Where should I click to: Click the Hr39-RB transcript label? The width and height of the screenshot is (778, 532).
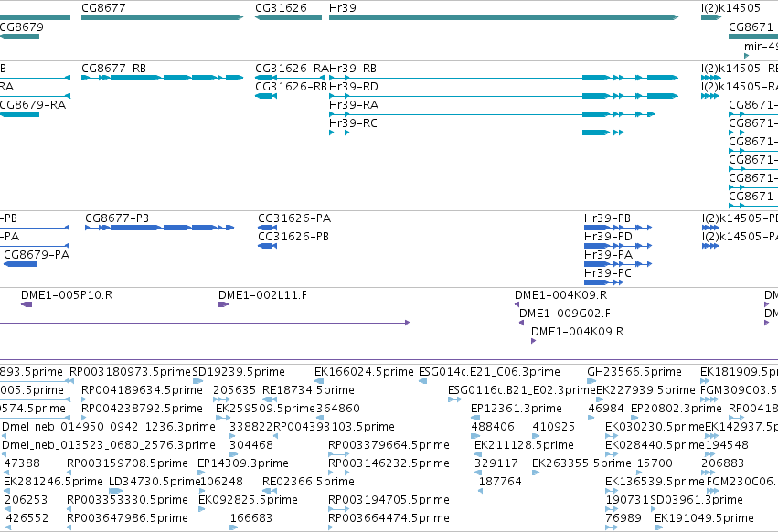click(x=353, y=68)
